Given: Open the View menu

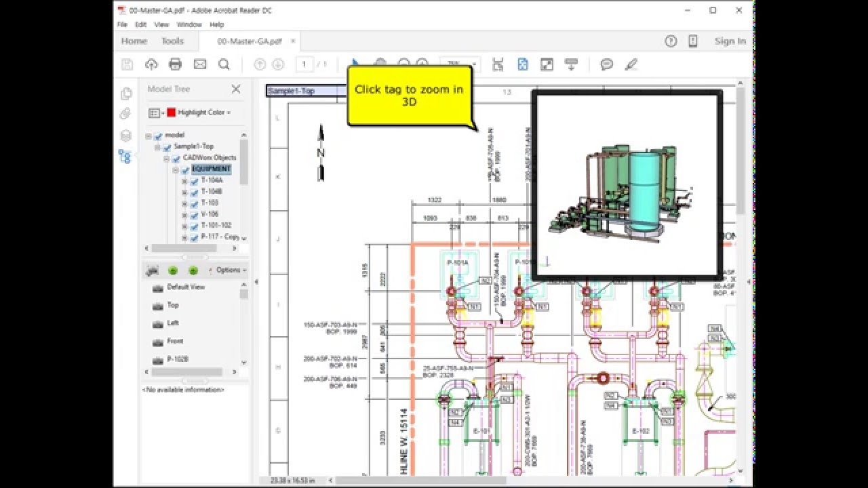Looking at the screenshot, I should [161, 24].
